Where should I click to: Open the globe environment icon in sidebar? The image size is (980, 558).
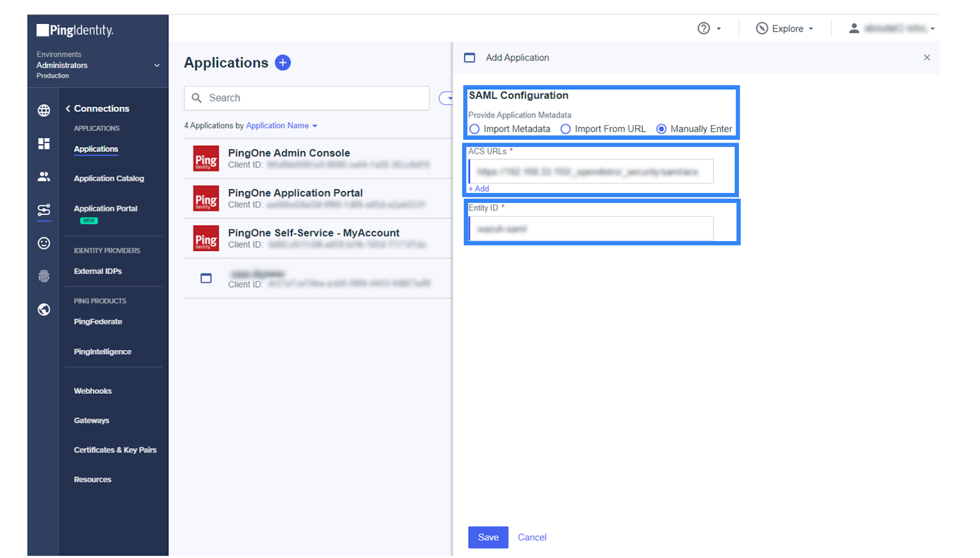[44, 110]
